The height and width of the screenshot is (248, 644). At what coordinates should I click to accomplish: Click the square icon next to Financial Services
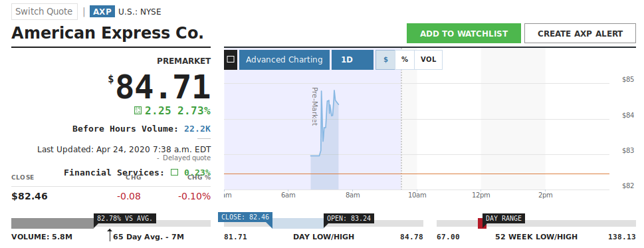point(175,172)
